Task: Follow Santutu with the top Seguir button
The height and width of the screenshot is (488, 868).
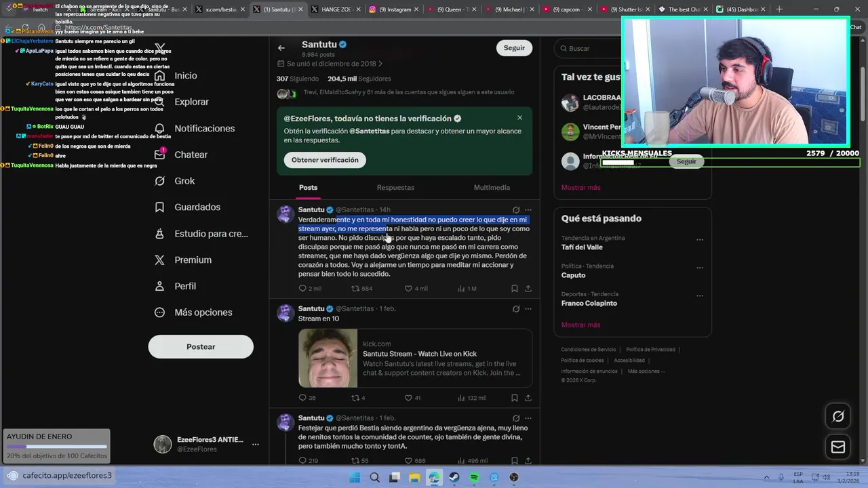Action: 514,48
